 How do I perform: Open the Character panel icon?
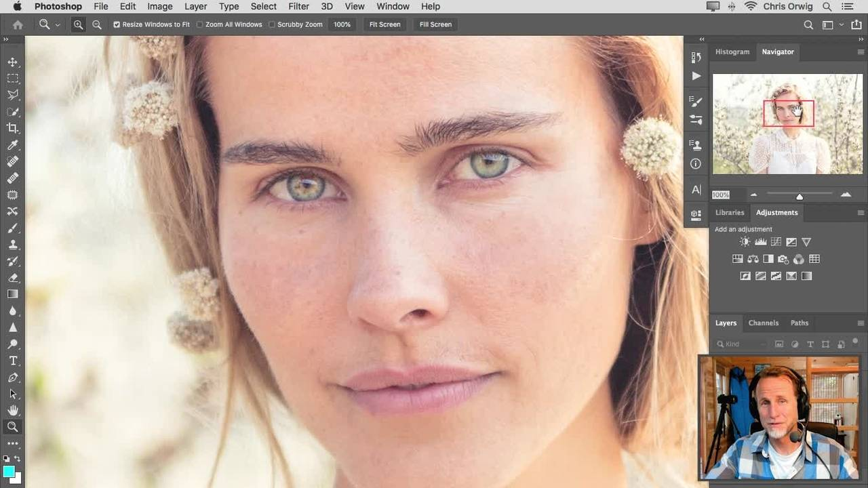pos(696,190)
